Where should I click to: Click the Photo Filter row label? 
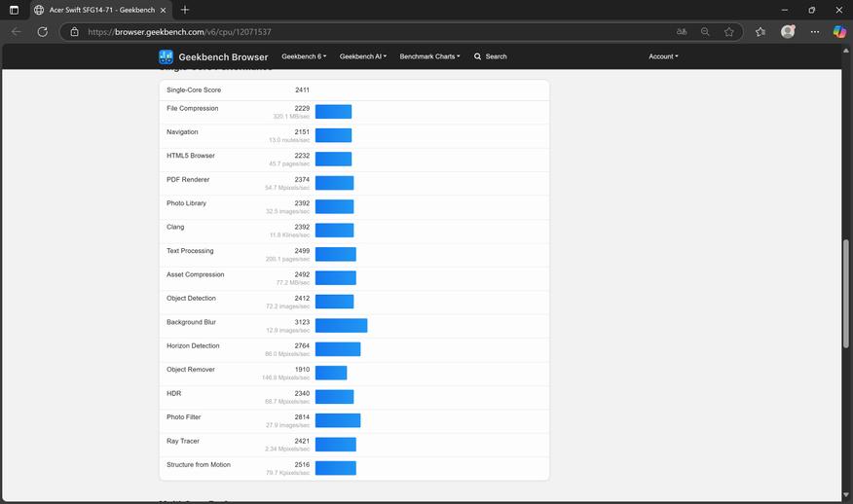[x=183, y=417]
